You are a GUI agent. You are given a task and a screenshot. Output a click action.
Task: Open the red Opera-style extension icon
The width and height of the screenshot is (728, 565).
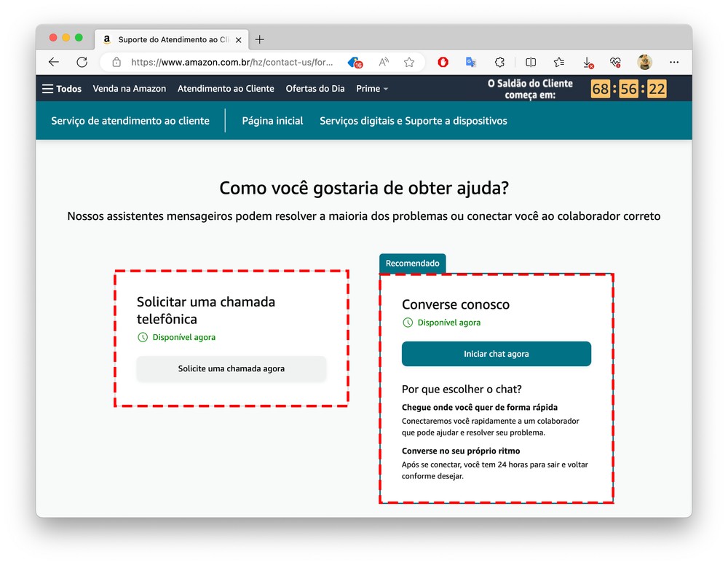(x=443, y=62)
